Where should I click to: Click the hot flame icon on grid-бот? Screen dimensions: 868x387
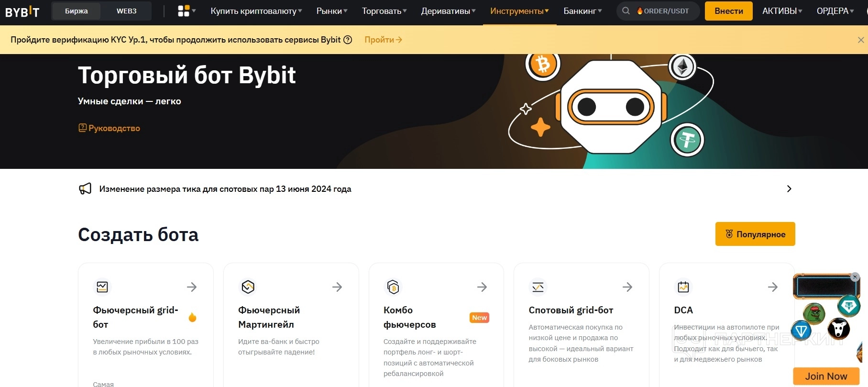click(x=193, y=317)
